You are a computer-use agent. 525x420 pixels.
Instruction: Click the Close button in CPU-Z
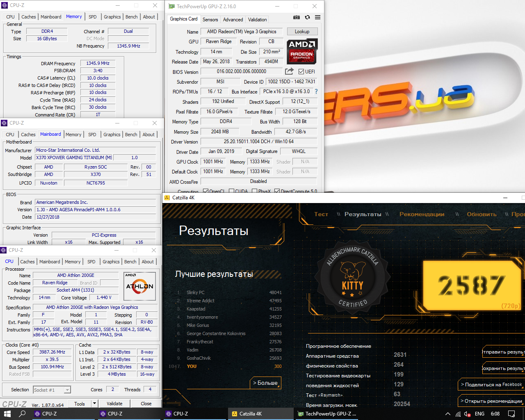(x=146, y=404)
